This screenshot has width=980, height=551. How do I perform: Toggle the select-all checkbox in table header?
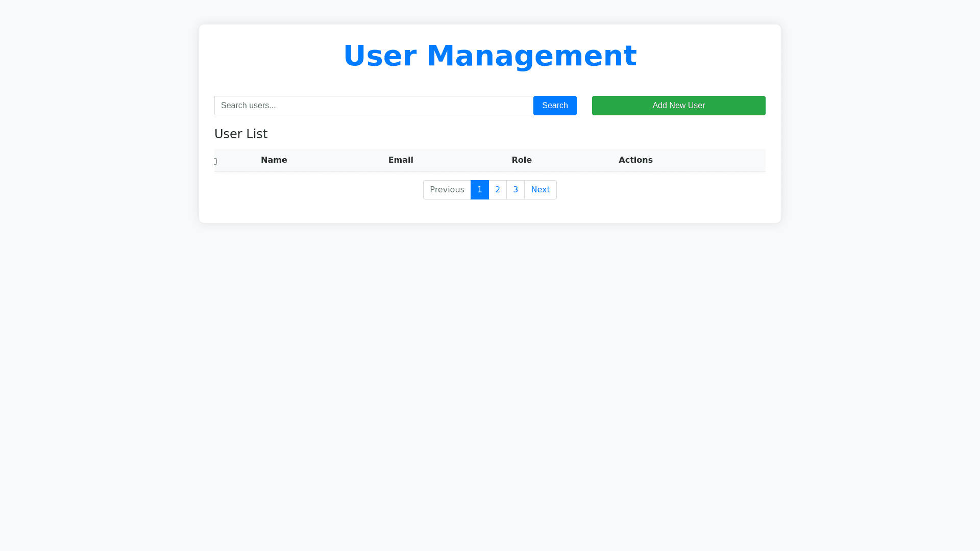click(215, 161)
